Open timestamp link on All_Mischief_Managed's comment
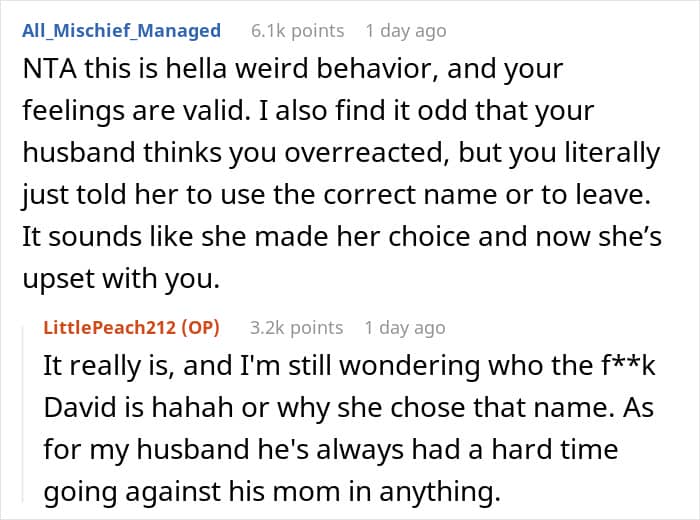The width and height of the screenshot is (700, 520). pos(405,30)
